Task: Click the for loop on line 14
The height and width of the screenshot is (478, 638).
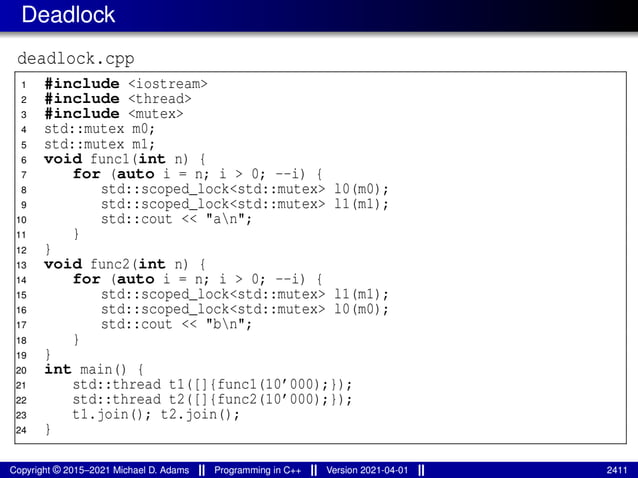Action: [197, 279]
